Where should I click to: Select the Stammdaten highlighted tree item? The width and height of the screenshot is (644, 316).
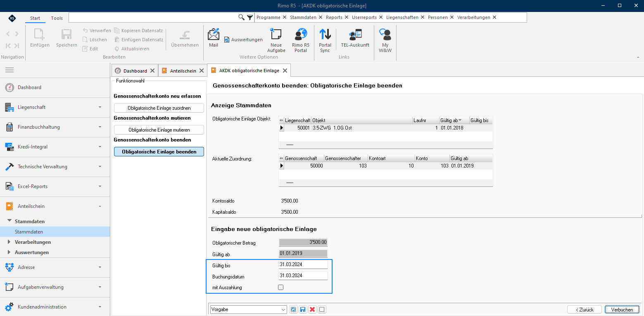tap(55, 232)
